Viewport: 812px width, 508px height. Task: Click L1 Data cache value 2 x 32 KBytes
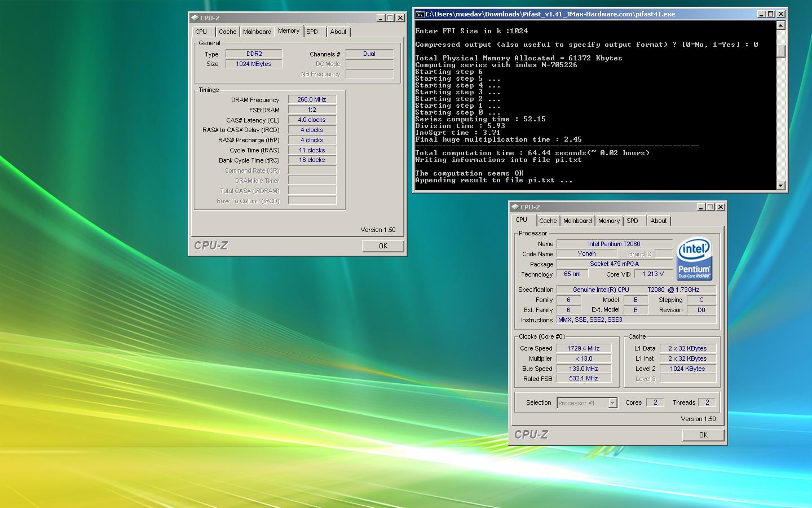(x=687, y=348)
